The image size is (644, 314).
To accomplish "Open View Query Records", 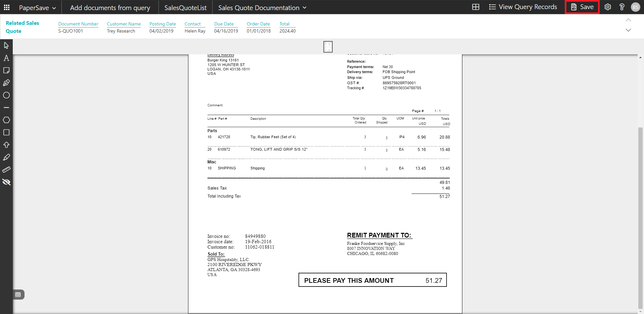I will tap(523, 7).
